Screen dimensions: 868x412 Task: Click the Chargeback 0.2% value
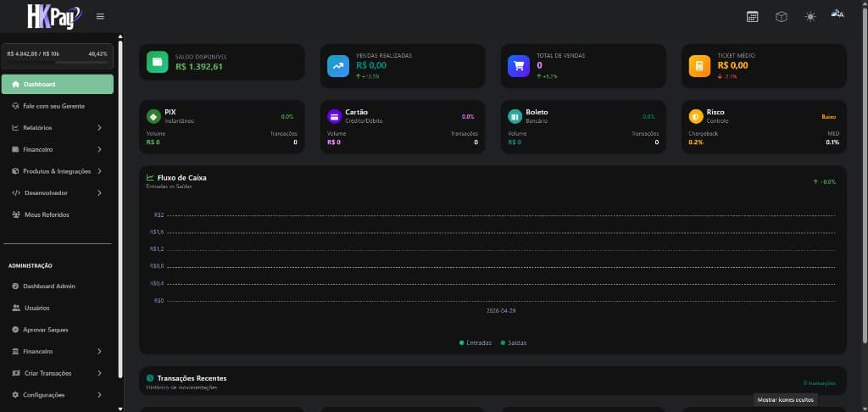[696, 142]
